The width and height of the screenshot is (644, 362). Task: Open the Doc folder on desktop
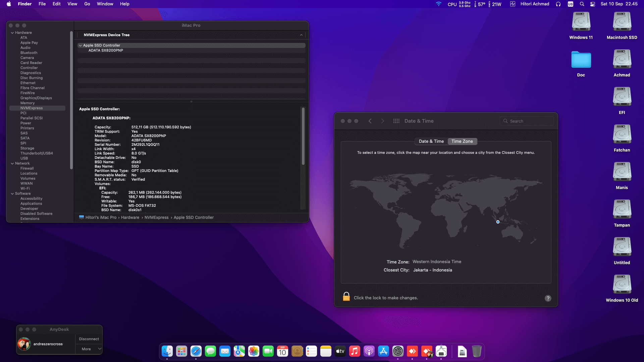(x=581, y=60)
